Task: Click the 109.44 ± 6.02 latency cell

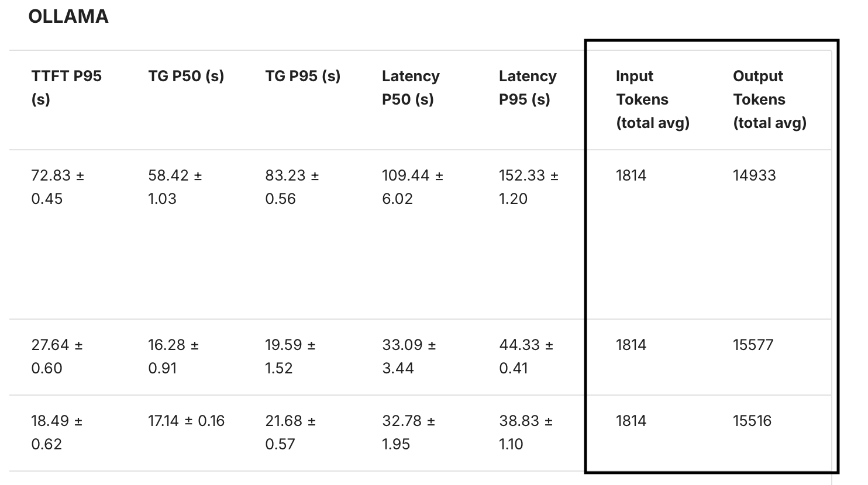Action: click(x=412, y=187)
